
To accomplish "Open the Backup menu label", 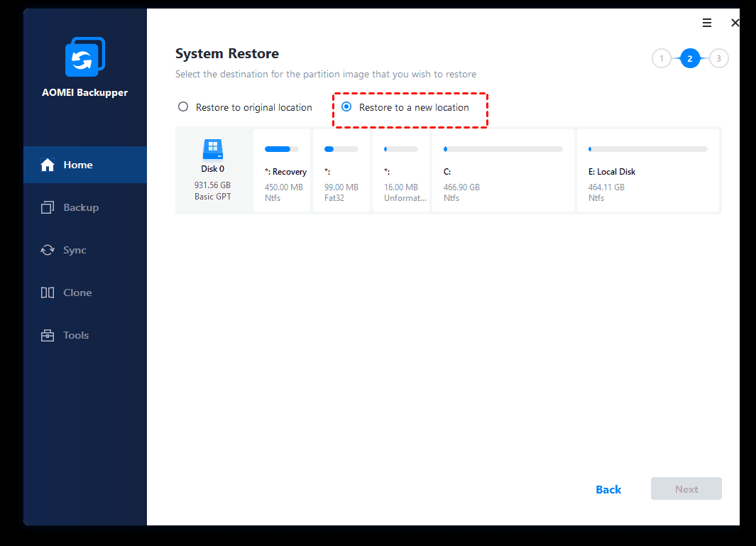I will 81,207.
